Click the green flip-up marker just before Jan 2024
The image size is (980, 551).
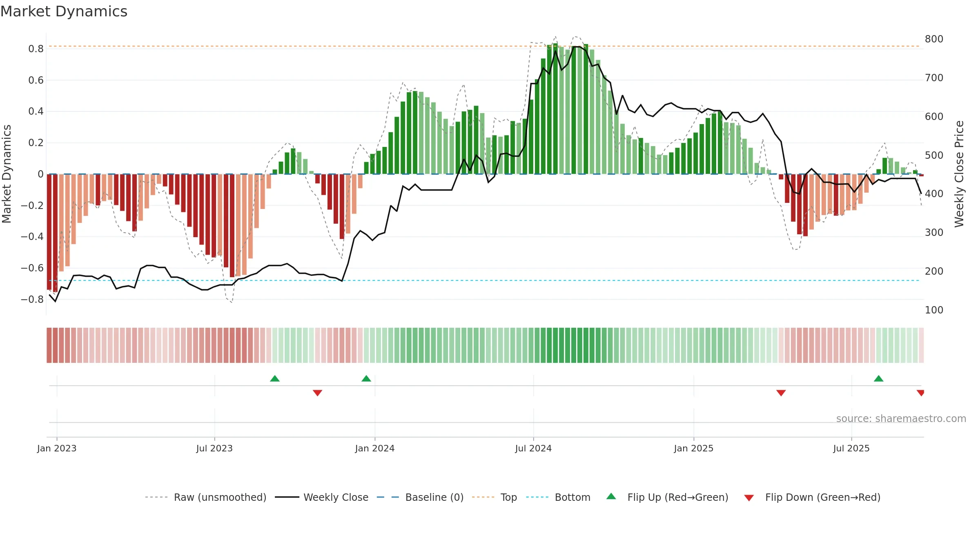(366, 378)
